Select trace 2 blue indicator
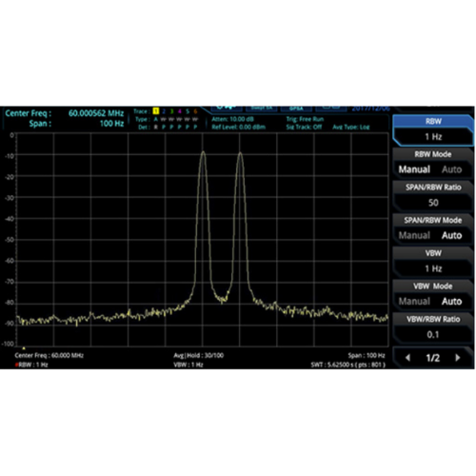 pyautogui.click(x=164, y=111)
